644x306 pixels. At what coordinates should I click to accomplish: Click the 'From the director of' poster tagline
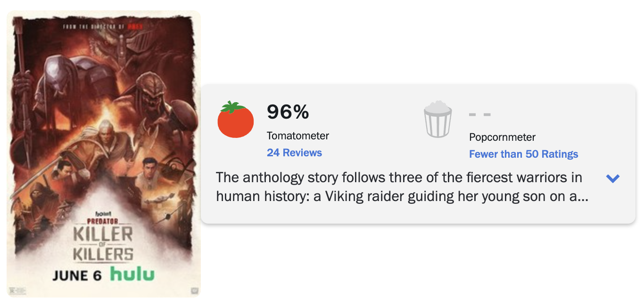click(x=103, y=27)
